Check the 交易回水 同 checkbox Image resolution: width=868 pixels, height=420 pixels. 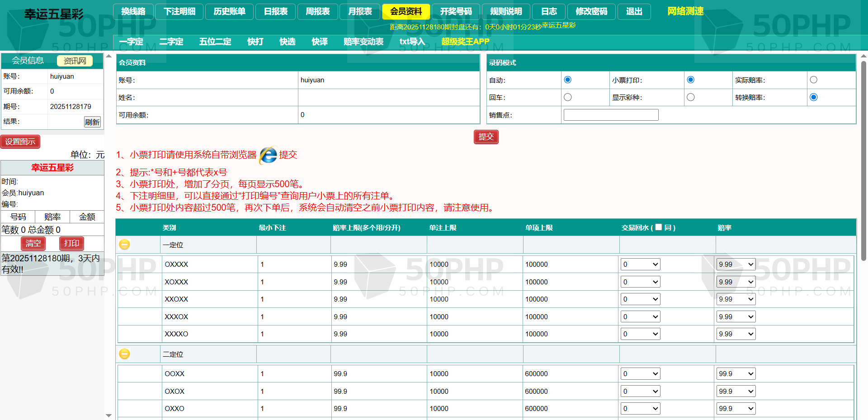(x=658, y=227)
